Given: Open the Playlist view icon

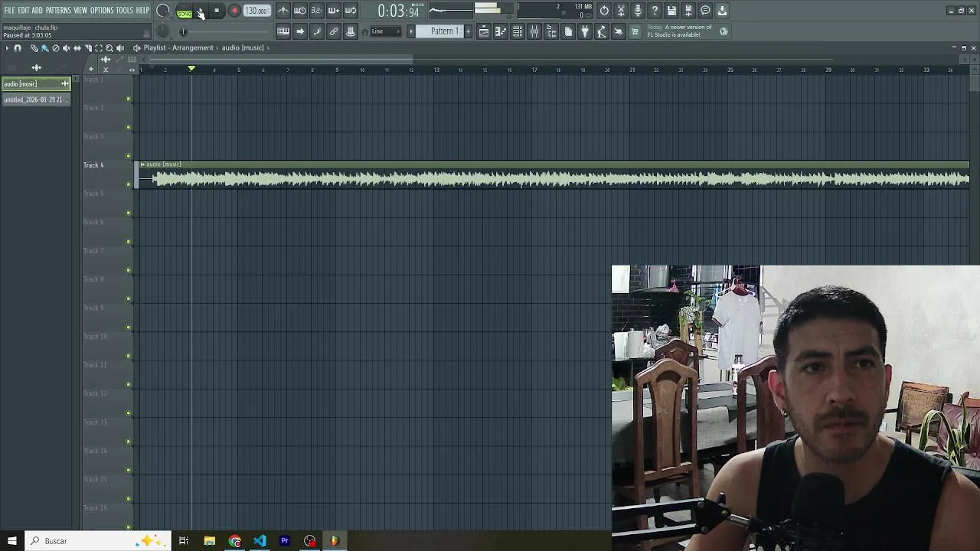Looking at the screenshot, I should click(x=484, y=31).
